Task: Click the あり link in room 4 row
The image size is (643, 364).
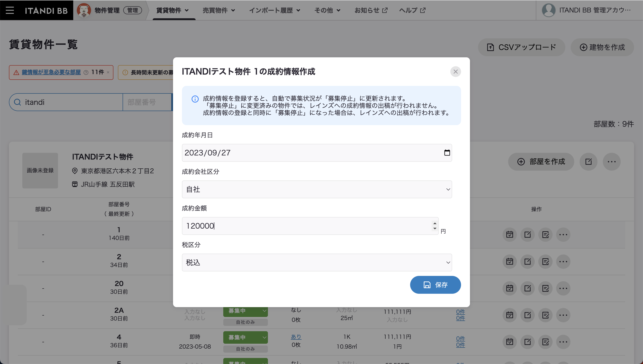Action: pos(296,337)
